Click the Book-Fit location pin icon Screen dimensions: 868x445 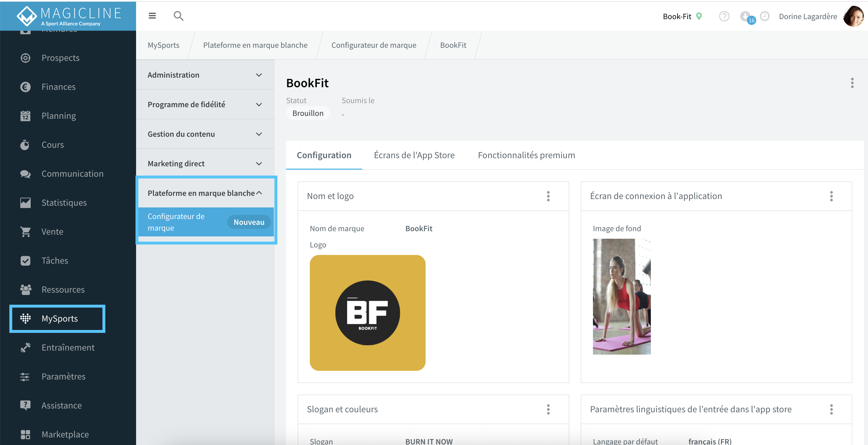pos(699,16)
